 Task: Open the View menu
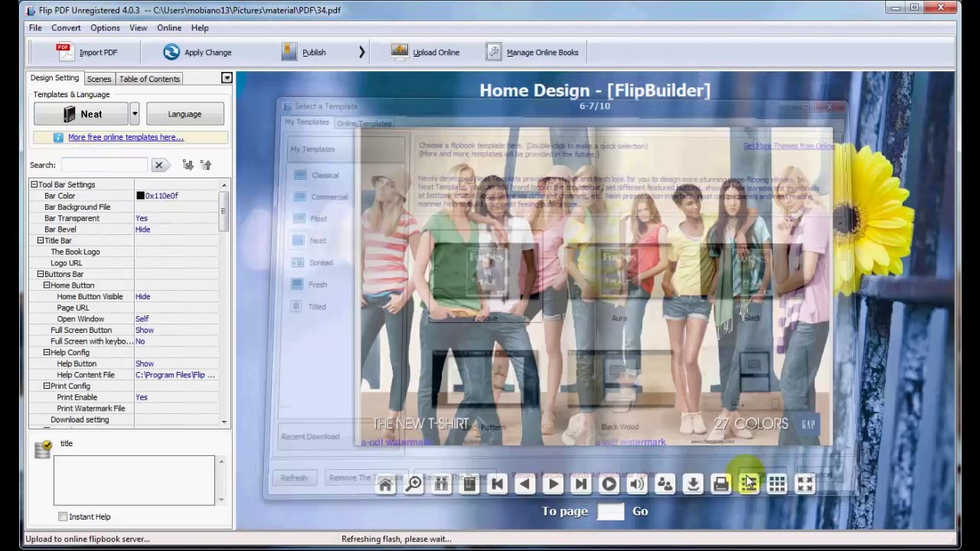[138, 28]
